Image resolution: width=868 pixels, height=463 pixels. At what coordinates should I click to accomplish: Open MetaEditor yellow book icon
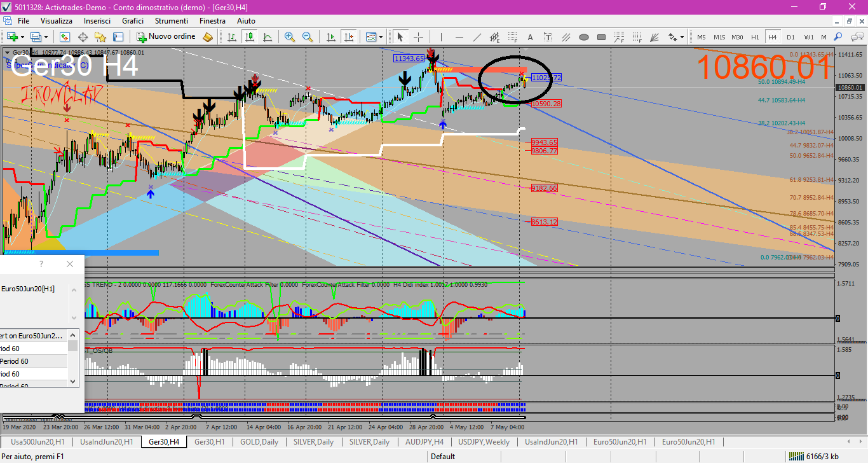[207, 37]
